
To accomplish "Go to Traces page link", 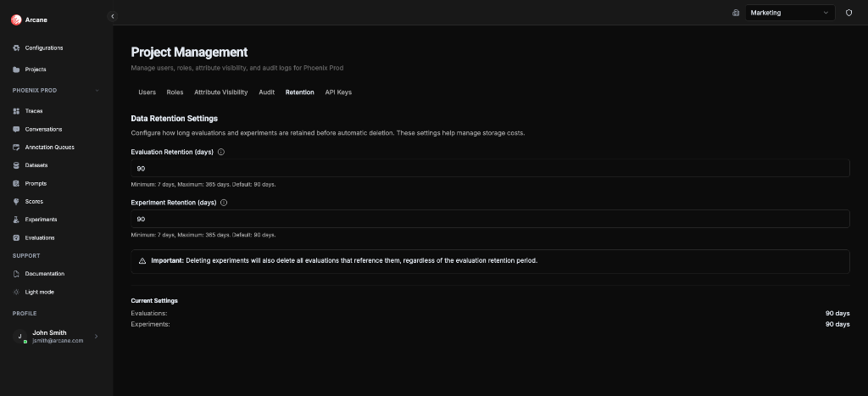I will 34,111.
